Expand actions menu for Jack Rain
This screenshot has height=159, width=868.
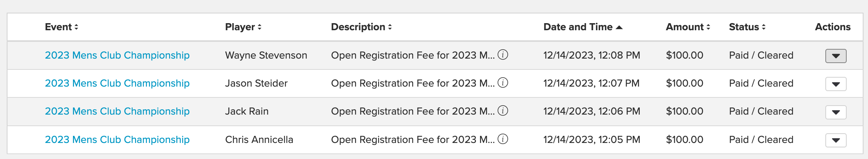[x=836, y=112]
